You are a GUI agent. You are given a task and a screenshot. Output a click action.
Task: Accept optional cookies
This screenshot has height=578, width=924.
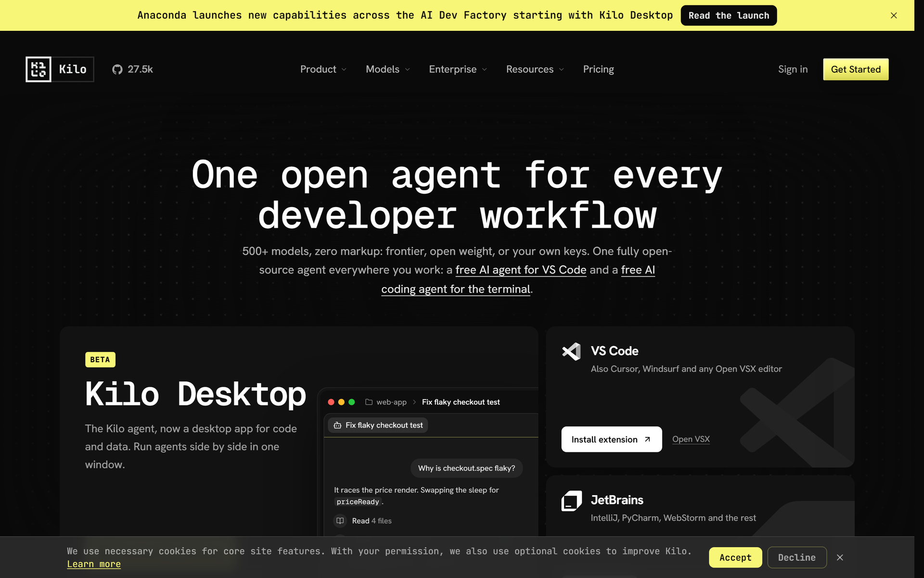click(x=735, y=557)
